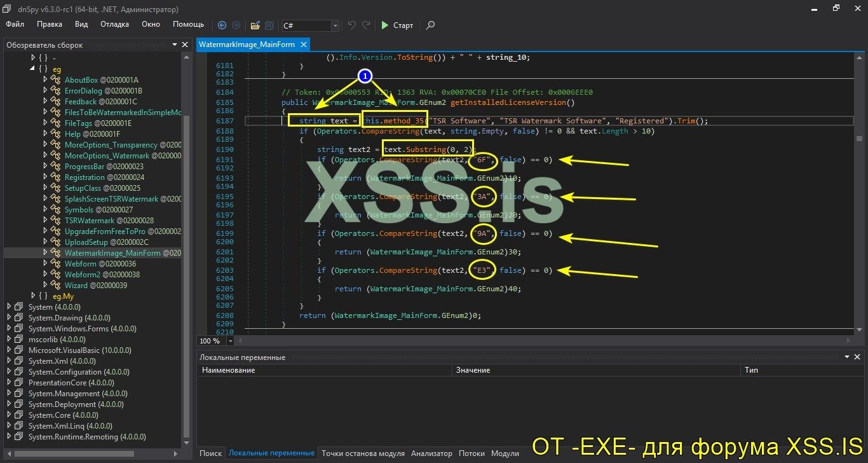Collapse the eg namespace node
Viewport: 868px width, 463px height.
tap(33, 69)
